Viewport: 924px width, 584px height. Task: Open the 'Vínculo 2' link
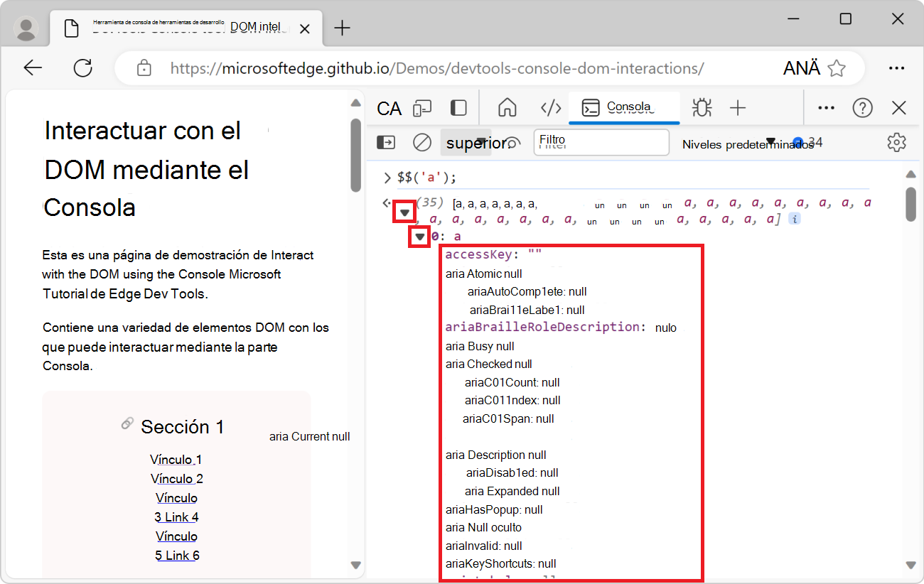(x=176, y=478)
